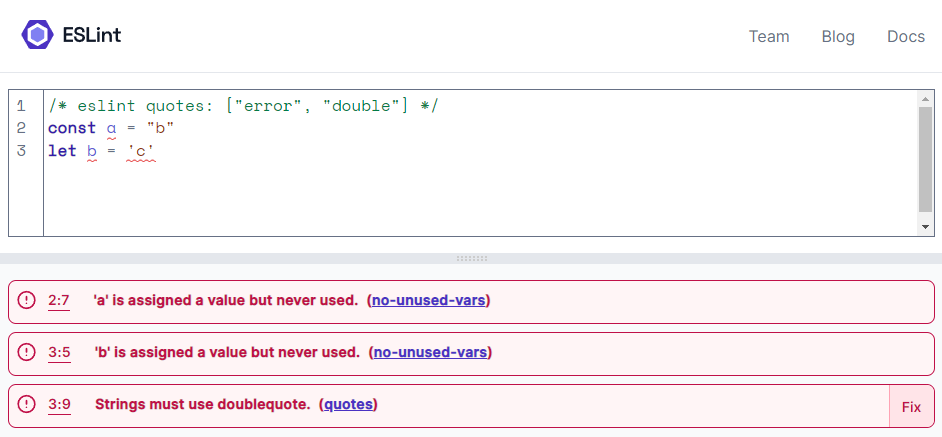Click the const keyword
This screenshot has height=437, width=942.
pos(72,128)
